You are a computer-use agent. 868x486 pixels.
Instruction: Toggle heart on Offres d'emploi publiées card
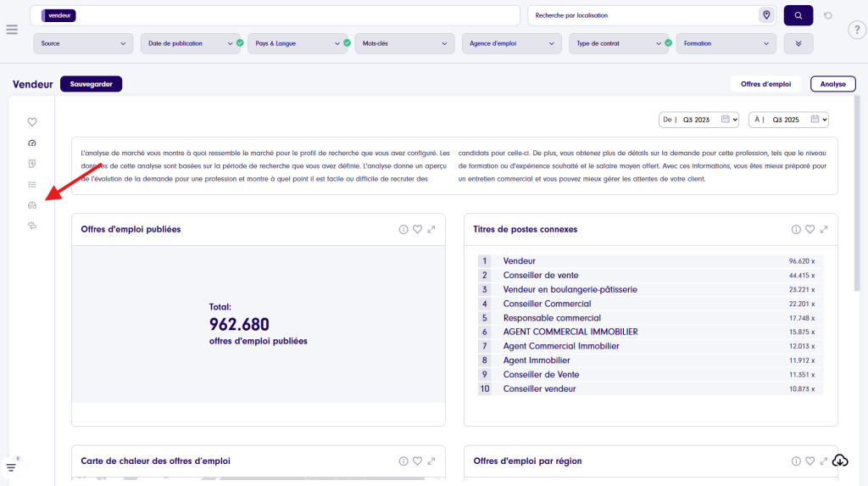(417, 229)
